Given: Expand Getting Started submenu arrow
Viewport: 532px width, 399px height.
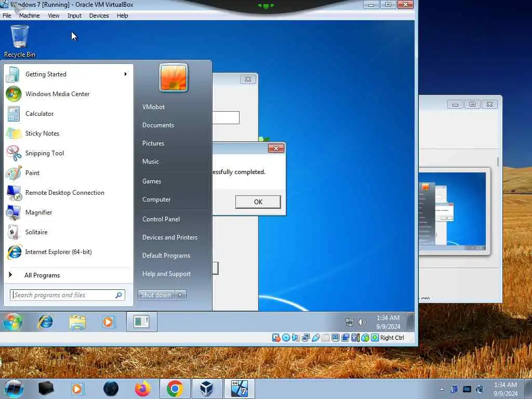Looking at the screenshot, I should [126, 74].
